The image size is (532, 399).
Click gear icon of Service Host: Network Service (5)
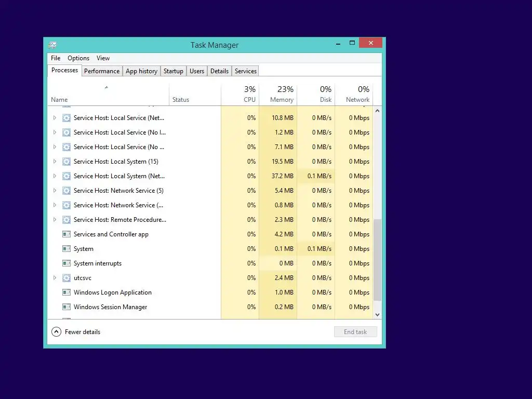66,191
